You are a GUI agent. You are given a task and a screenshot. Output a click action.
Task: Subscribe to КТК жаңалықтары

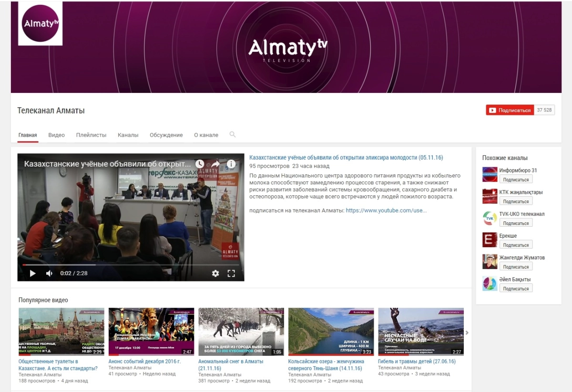tap(516, 201)
